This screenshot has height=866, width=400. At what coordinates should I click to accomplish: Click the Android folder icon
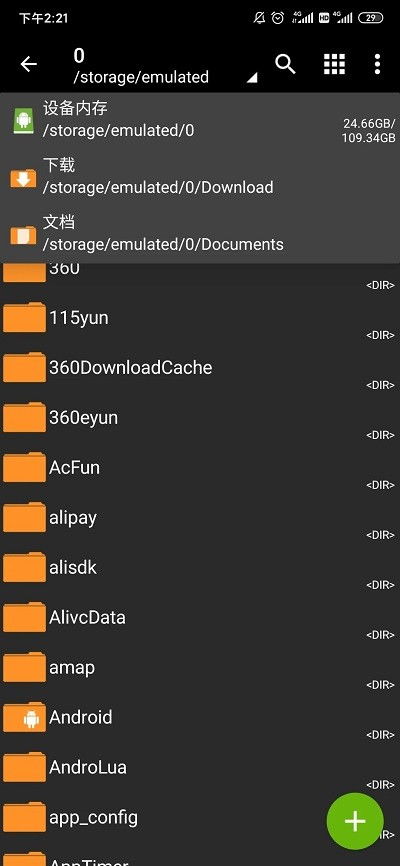(x=24, y=717)
